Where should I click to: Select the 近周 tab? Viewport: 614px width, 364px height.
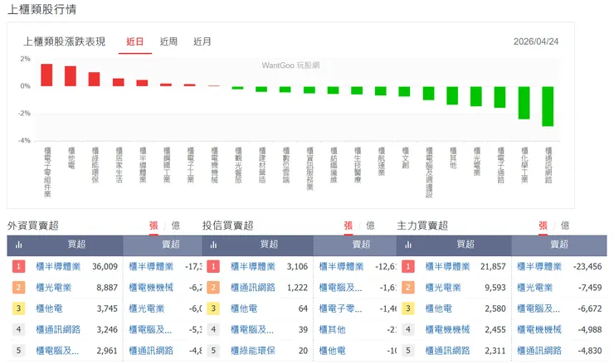click(x=168, y=42)
